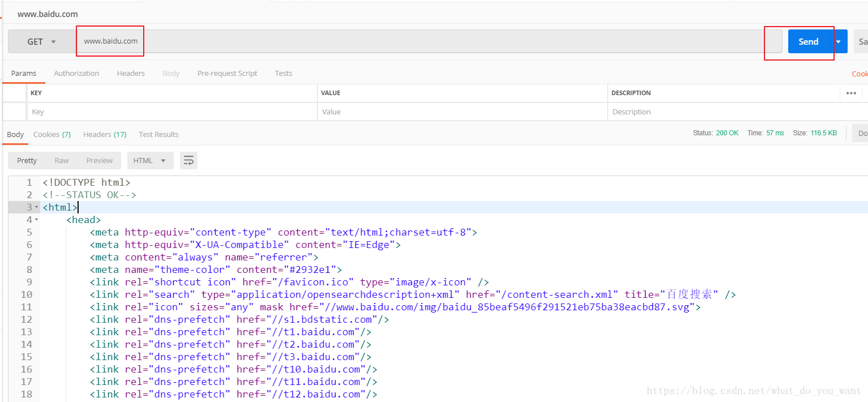Click the Value input field
Viewport: 868px width, 402px height.
(462, 112)
